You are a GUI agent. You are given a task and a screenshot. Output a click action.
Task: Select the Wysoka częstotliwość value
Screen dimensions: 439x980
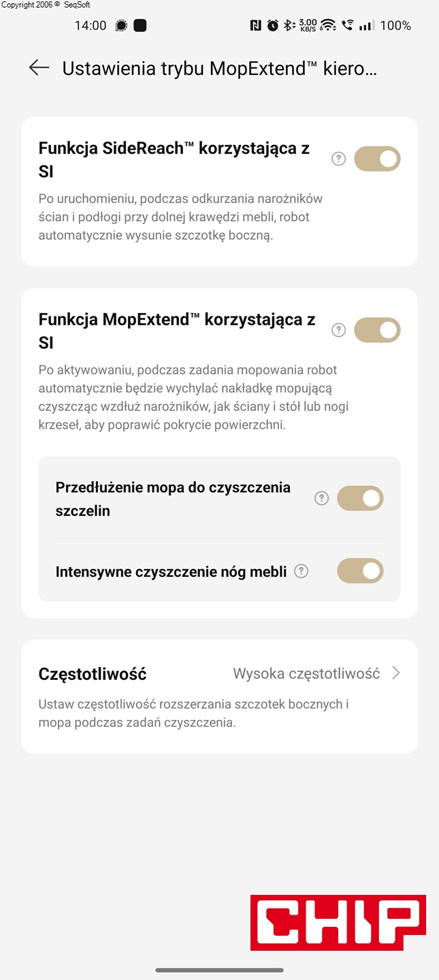(306, 674)
